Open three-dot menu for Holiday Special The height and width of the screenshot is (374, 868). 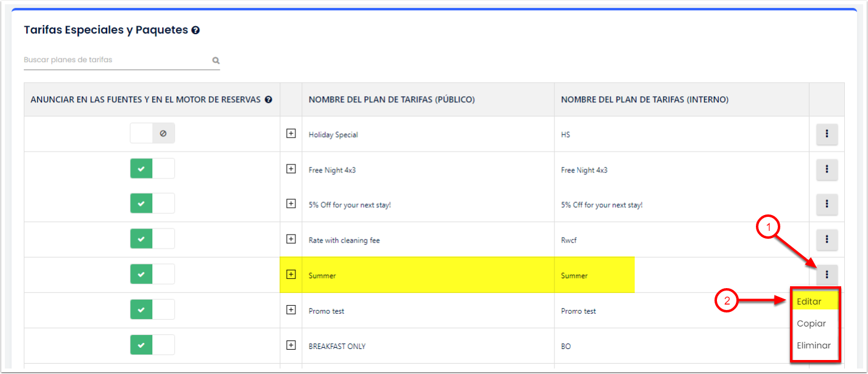(x=827, y=134)
